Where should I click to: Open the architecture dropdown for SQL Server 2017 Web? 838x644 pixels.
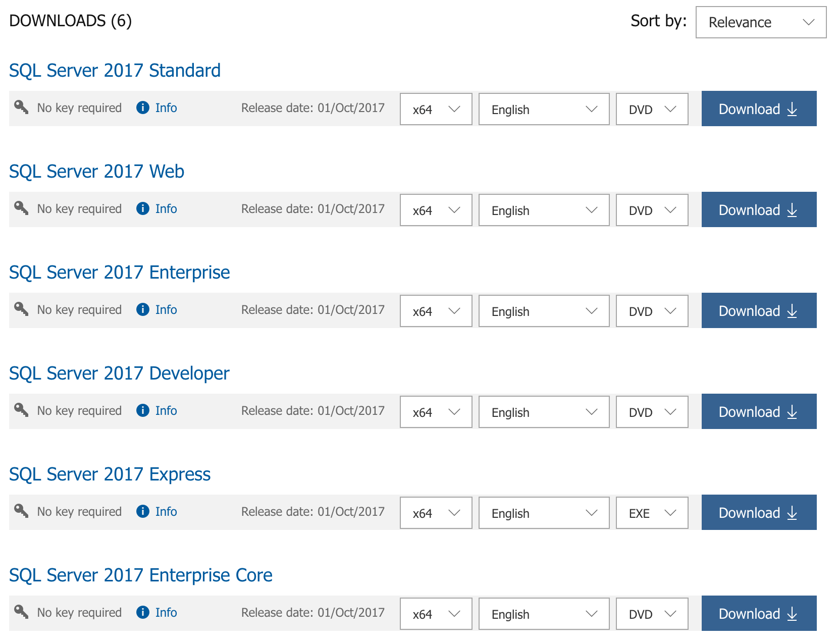(435, 210)
